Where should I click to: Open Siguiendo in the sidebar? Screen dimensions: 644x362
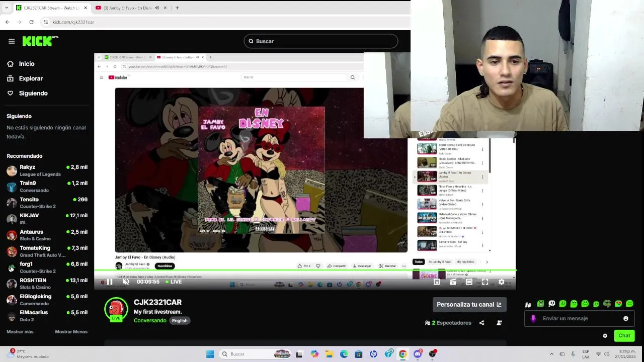[27, 93]
